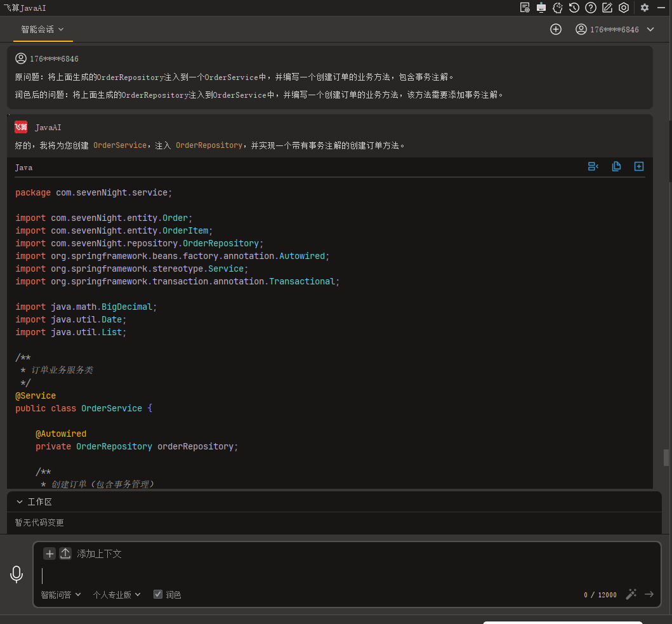Click the import stereotype.Service line
672x624 pixels.
tap(131, 269)
